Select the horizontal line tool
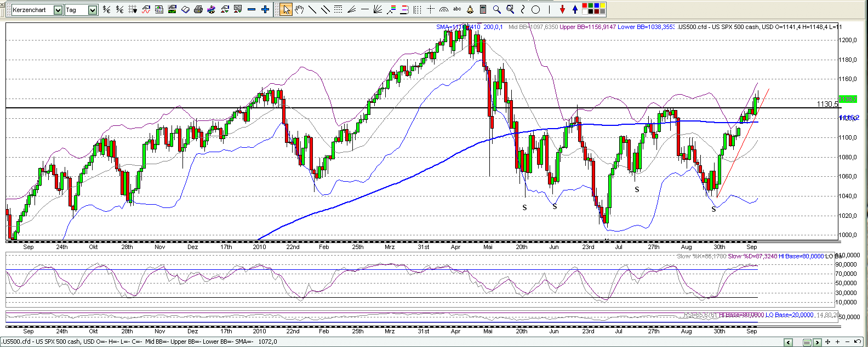This screenshot has width=868, height=347. [x=364, y=9]
